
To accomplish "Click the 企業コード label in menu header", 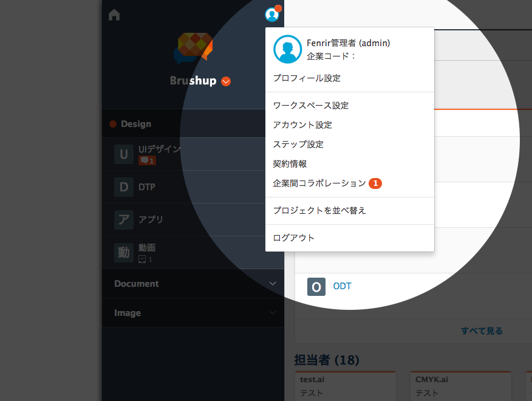I will coord(331,57).
